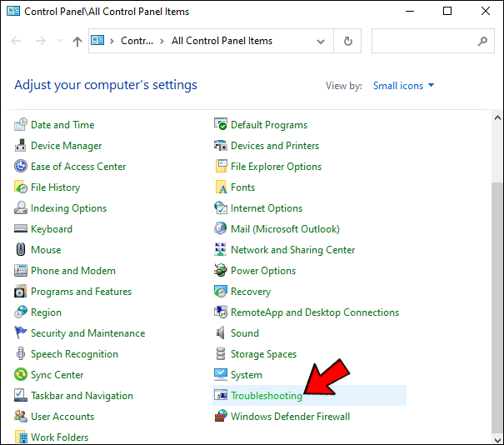Open the Storage Spaces link

pos(263,354)
